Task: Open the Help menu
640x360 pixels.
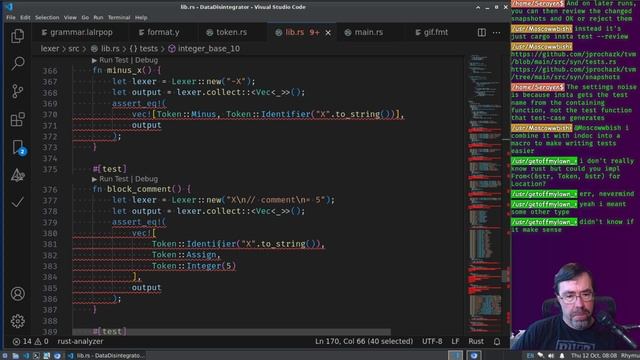Action: [141, 18]
